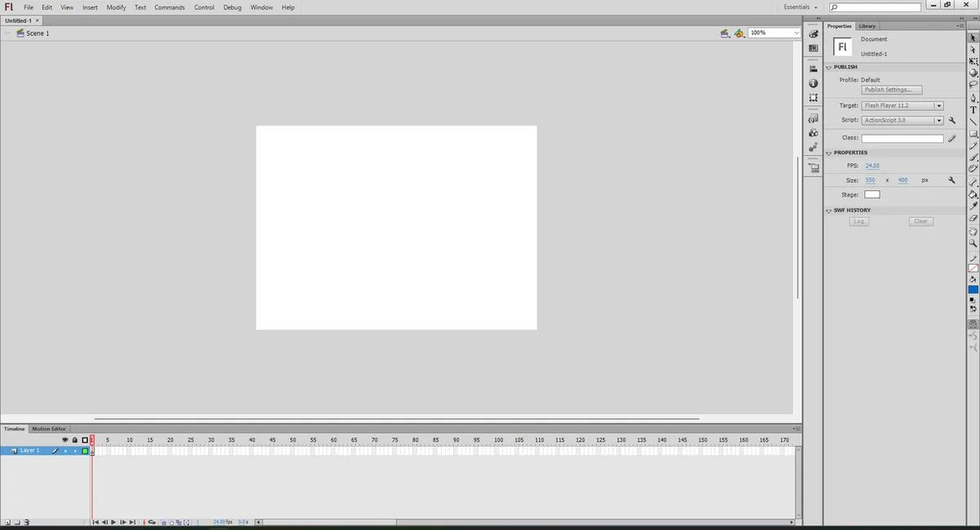The width and height of the screenshot is (980, 530).
Task: Click the New Layer icon
Action: click(x=7, y=522)
